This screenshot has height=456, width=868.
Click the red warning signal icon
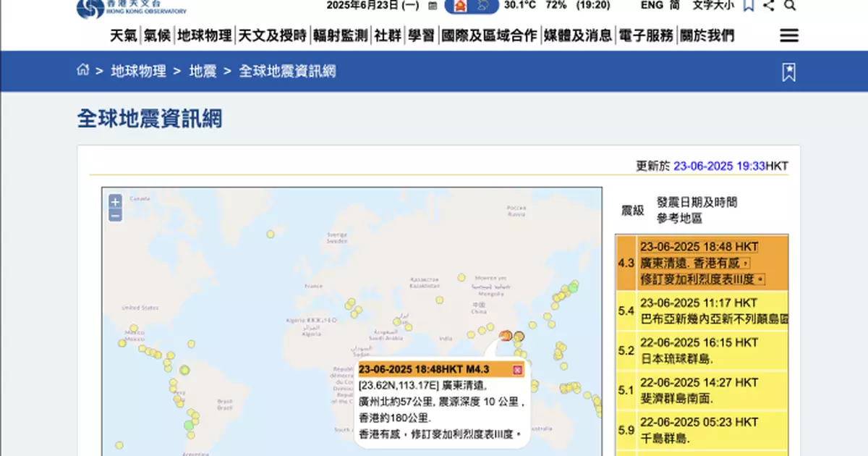(x=461, y=6)
